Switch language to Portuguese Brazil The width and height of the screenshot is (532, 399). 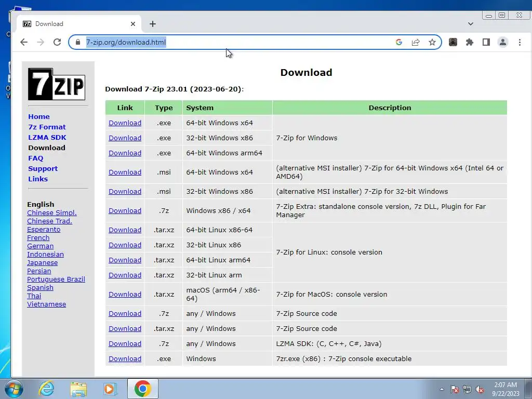[x=56, y=279]
